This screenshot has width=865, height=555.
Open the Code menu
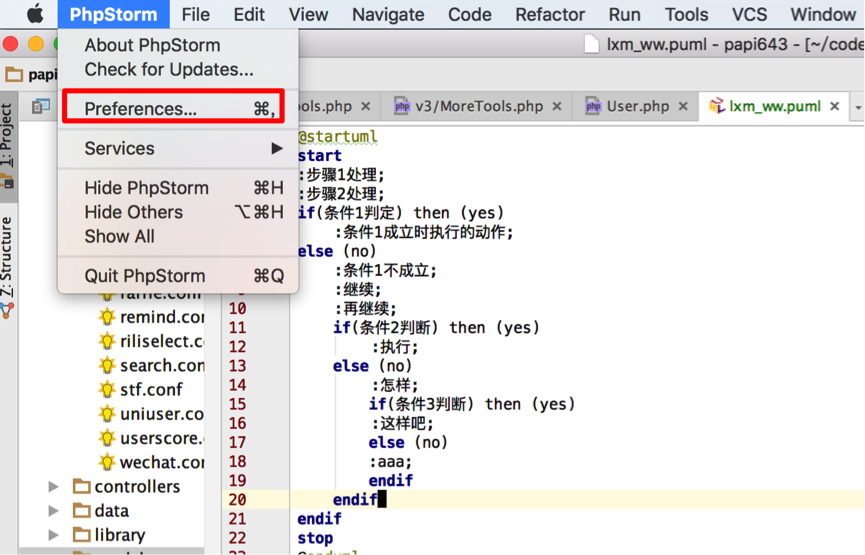tap(469, 14)
